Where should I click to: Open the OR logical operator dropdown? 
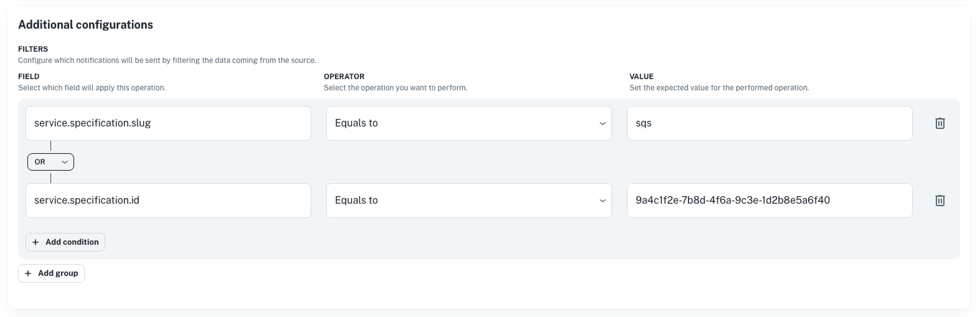click(50, 162)
